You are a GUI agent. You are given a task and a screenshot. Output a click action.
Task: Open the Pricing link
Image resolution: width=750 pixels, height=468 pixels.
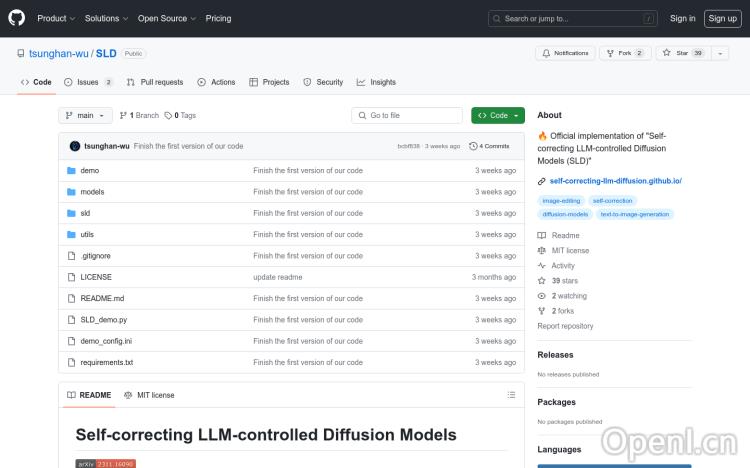(x=218, y=18)
